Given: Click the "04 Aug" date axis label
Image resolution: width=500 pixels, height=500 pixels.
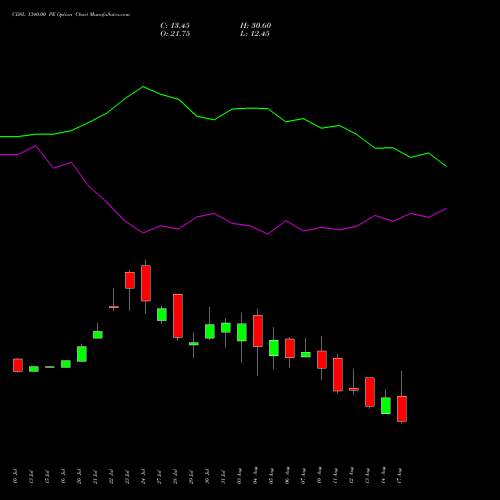Looking at the screenshot, I should 255,475.
